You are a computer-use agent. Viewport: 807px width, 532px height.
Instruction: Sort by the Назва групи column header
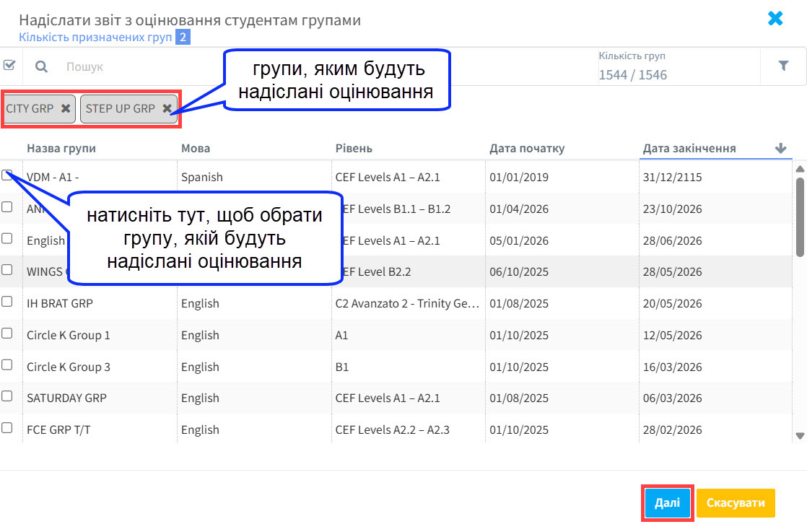point(61,149)
